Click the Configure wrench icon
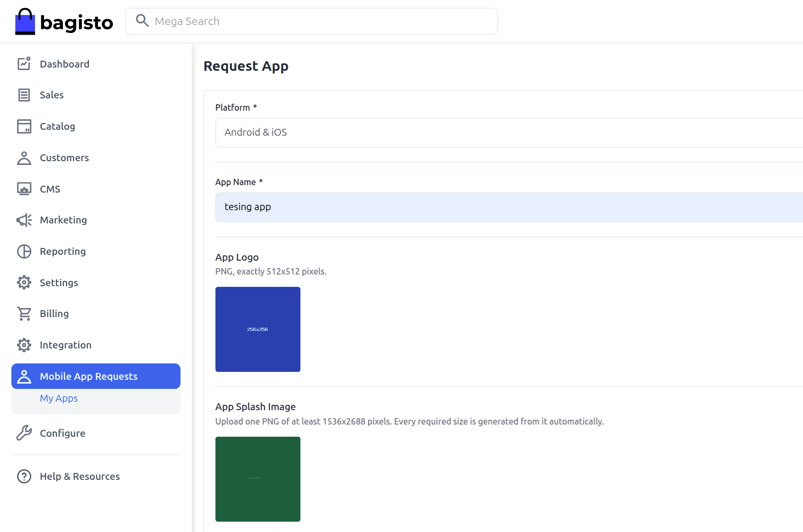The image size is (803, 532). point(24,433)
